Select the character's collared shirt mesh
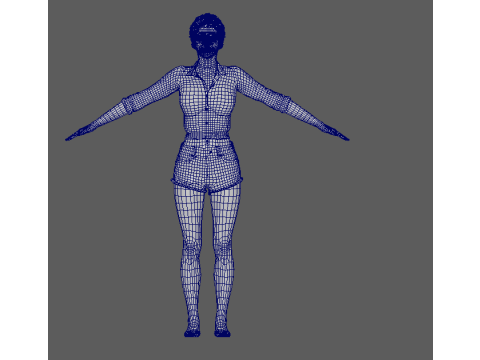This screenshot has width=480, height=360. tap(206, 101)
